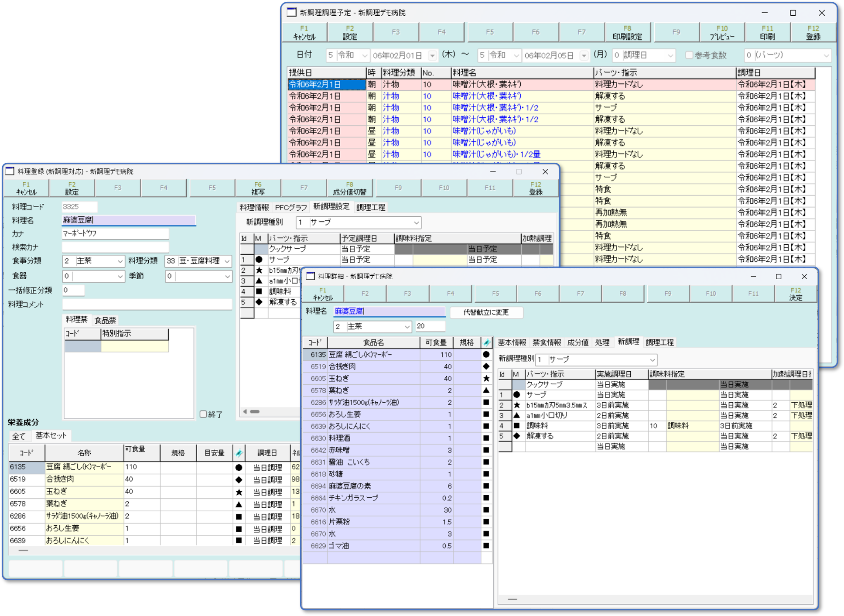Click the circle marker beside 豆腐 絹ごし(K)マーボー
Viewport: 844px width, 616px height.
click(485, 354)
